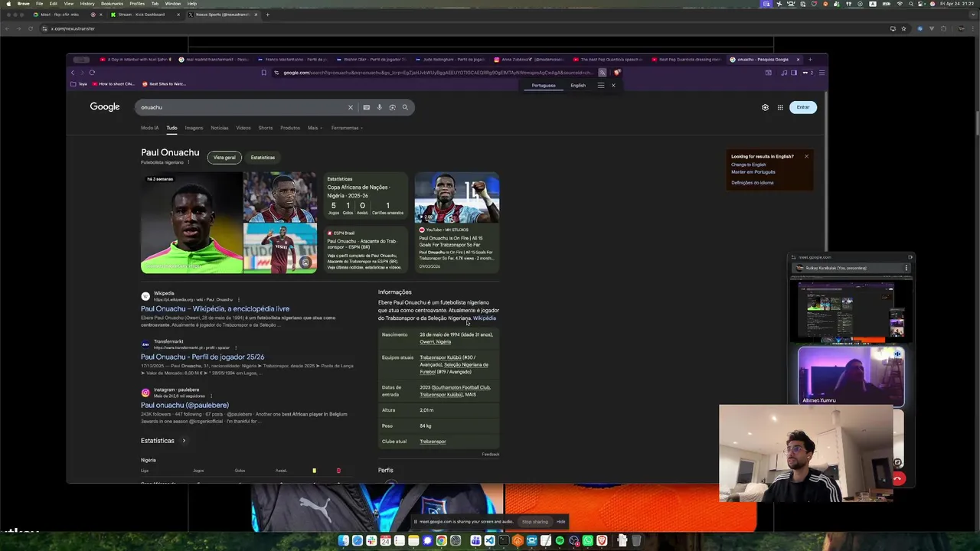Switch to the Jude Bellingham transfermarkt tab
This screenshot has height=551, width=980.
pos(451,59)
